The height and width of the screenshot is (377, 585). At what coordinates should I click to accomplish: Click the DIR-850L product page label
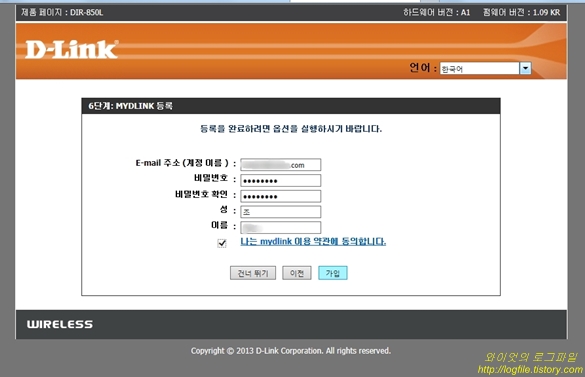click(x=62, y=12)
